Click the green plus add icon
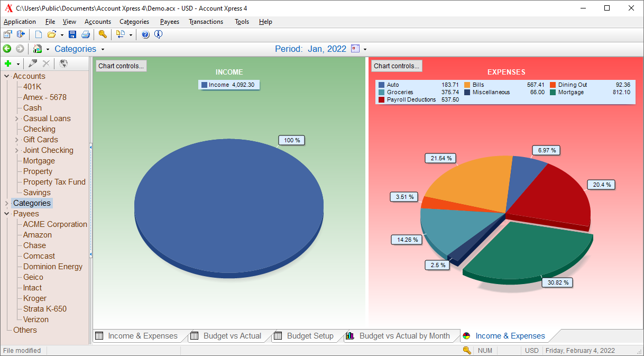644x356 pixels. (x=8, y=63)
